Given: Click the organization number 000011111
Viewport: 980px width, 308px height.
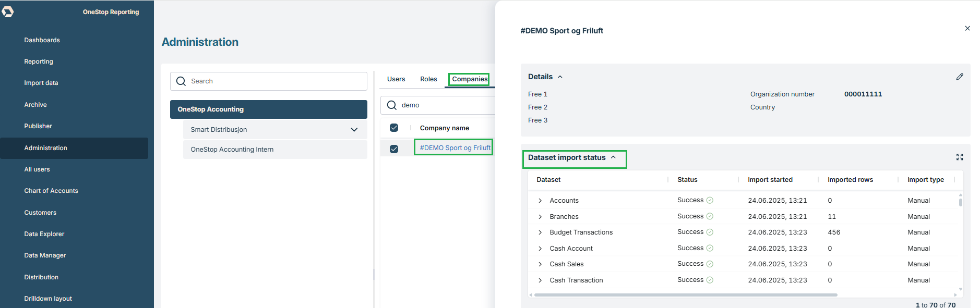Looking at the screenshot, I should (x=863, y=94).
